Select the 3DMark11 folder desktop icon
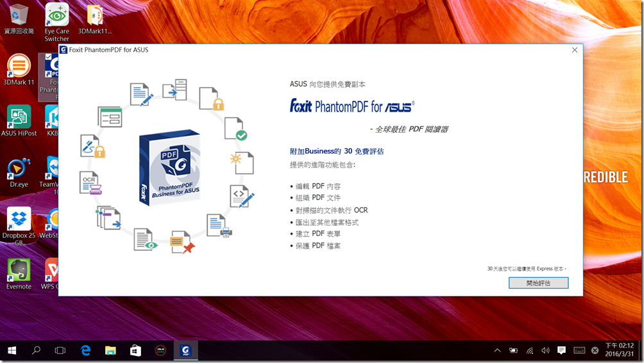Image resolution: width=644 pixels, height=363 pixels. click(x=95, y=19)
